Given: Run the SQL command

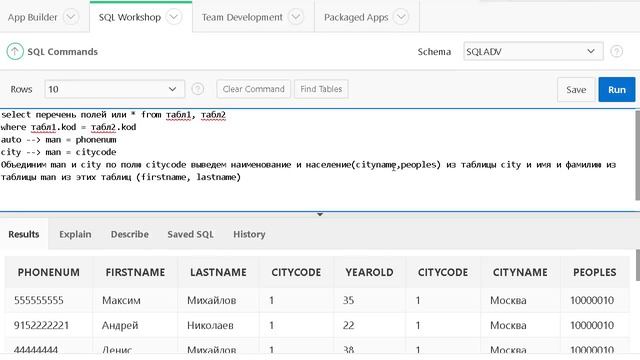Looking at the screenshot, I should [617, 89].
